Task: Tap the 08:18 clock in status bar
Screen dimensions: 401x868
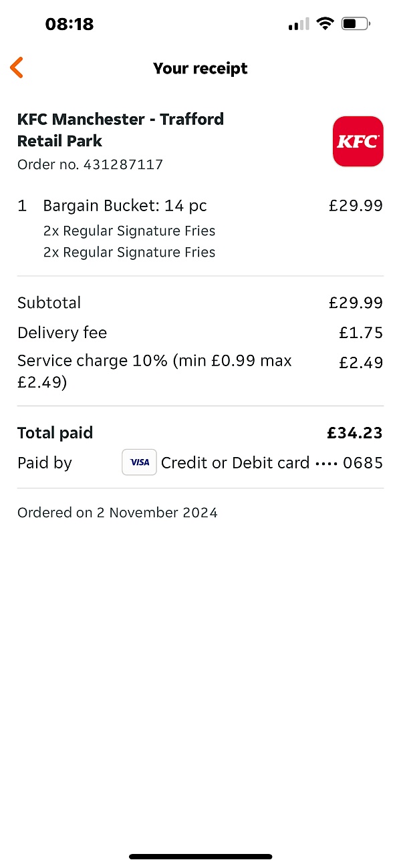Action: point(70,25)
